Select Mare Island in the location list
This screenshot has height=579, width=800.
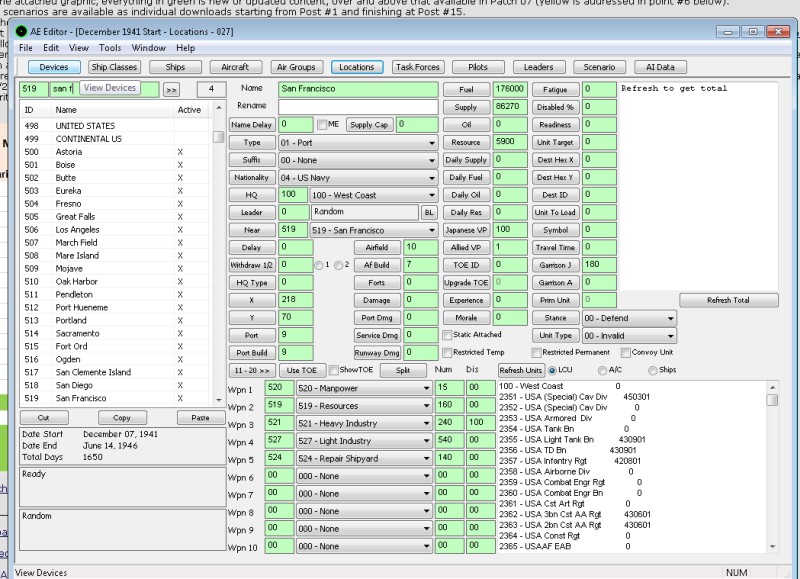pos(116,256)
